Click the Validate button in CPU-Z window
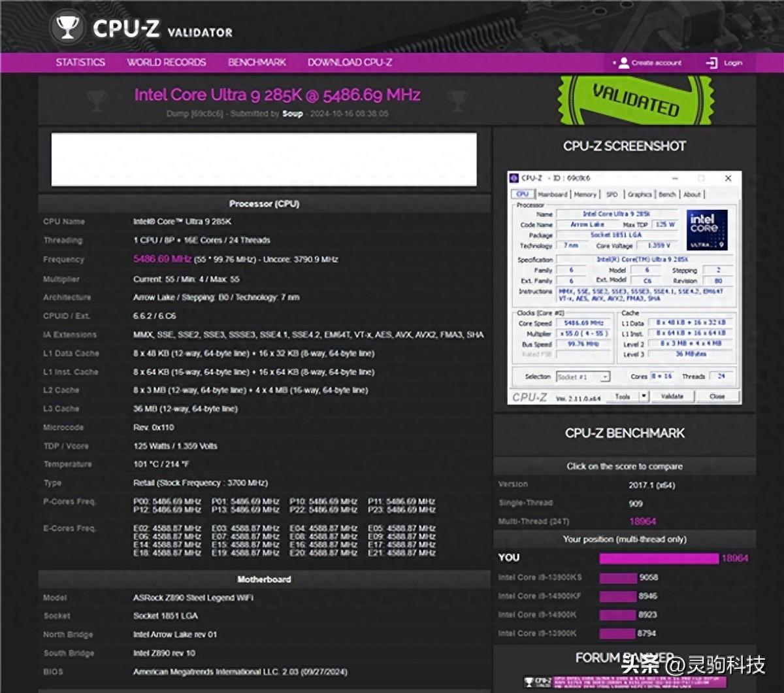This screenshot has width=784, height=693. (x=672, y=396)
